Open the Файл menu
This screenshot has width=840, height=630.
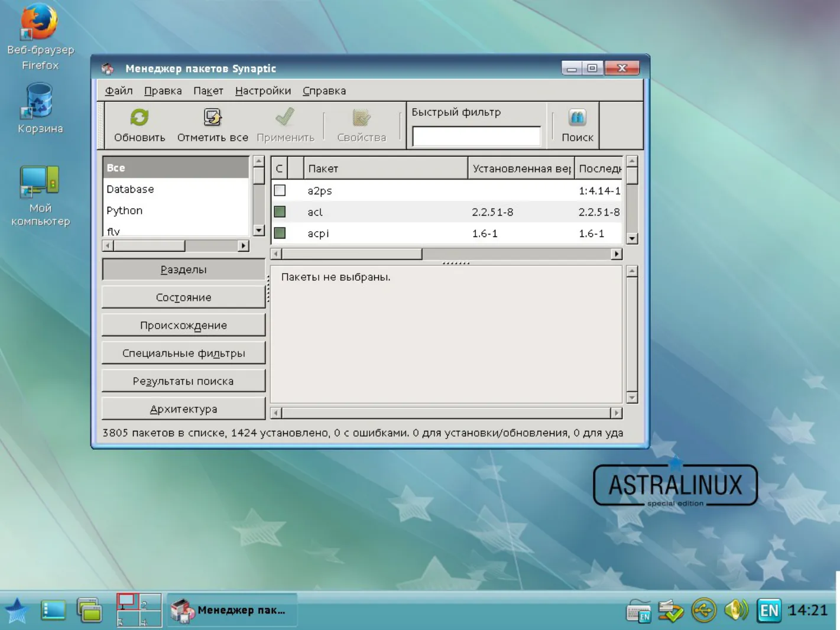(x=119, y=90)
